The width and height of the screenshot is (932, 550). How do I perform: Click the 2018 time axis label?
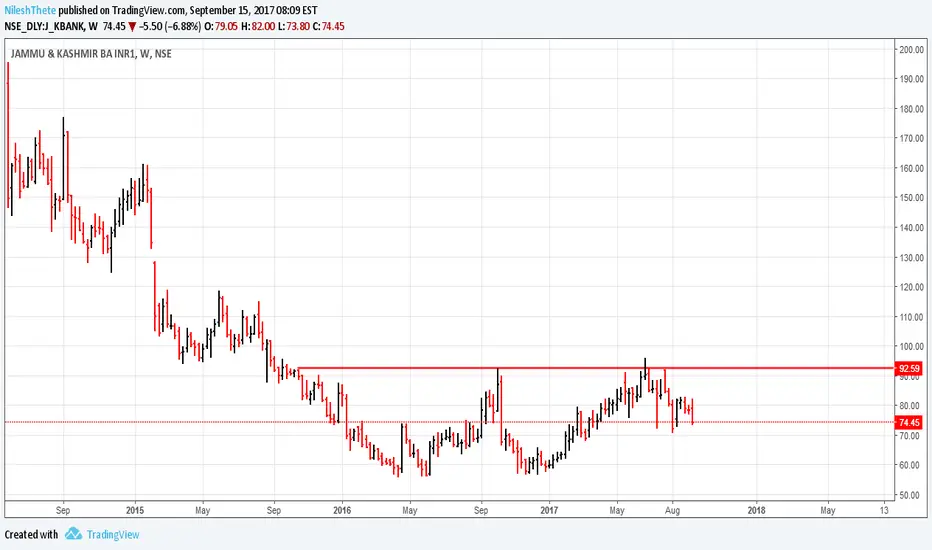tap(756, 510)
